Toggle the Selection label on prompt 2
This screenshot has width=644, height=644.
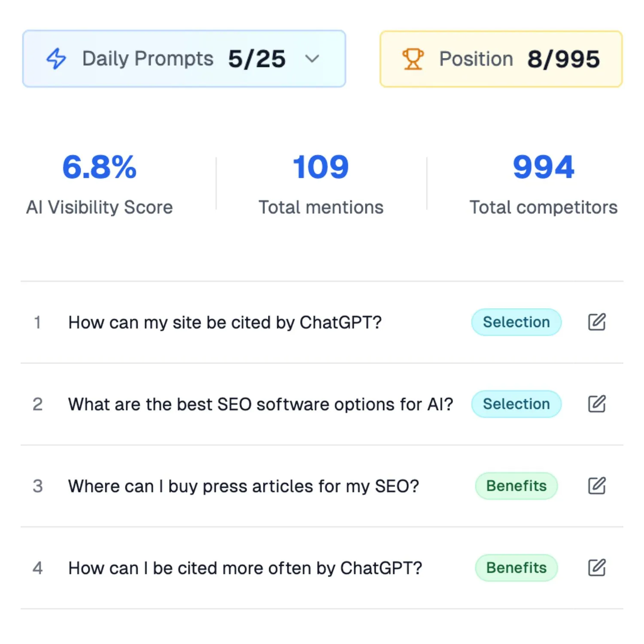click(516, 404)
